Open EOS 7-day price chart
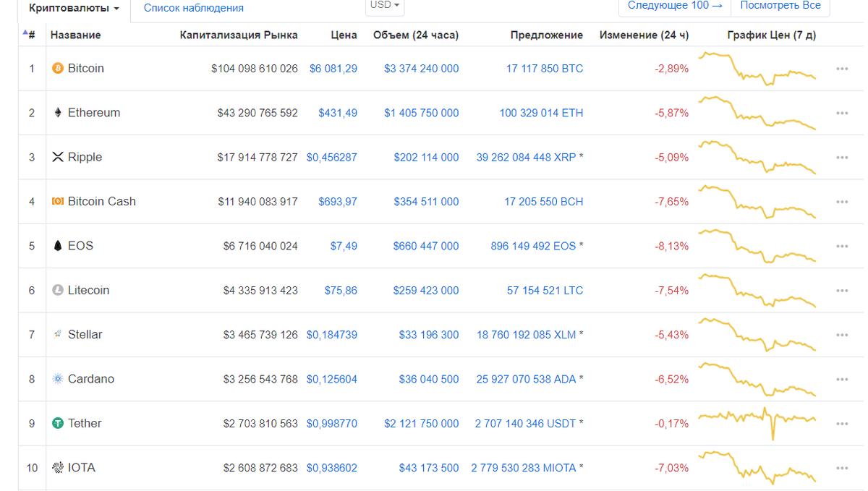868x491 pixels. 757,246
